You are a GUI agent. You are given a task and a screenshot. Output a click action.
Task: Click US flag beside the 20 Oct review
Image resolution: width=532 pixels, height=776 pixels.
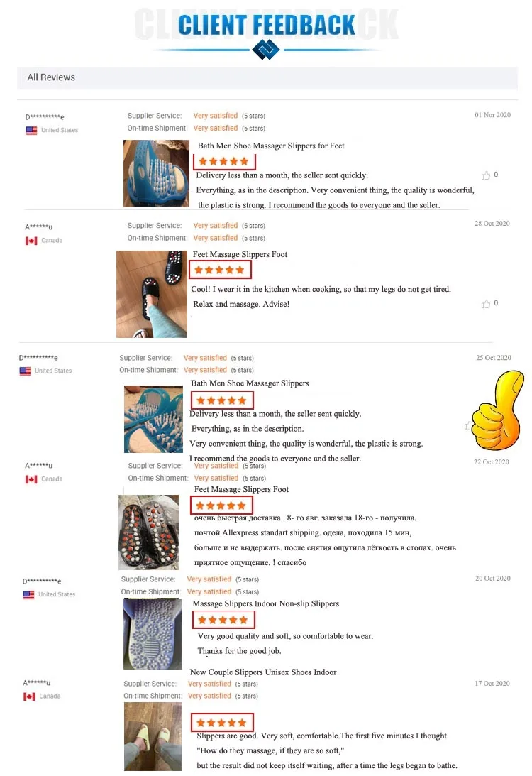pyautogui.click(x=28, y=595)
